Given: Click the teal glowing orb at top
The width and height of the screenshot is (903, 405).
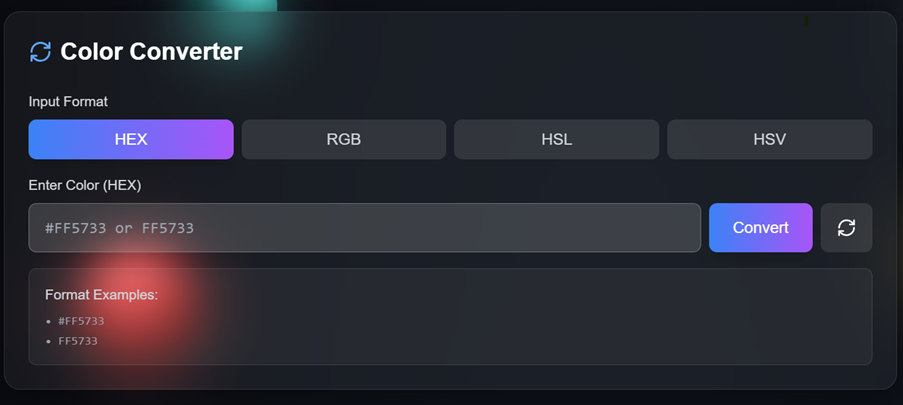Looking at the screenshot, I should 240,6.
